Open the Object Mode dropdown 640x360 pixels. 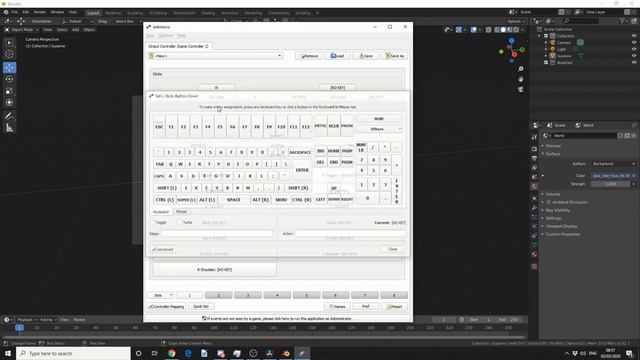[x=22, y=29]
